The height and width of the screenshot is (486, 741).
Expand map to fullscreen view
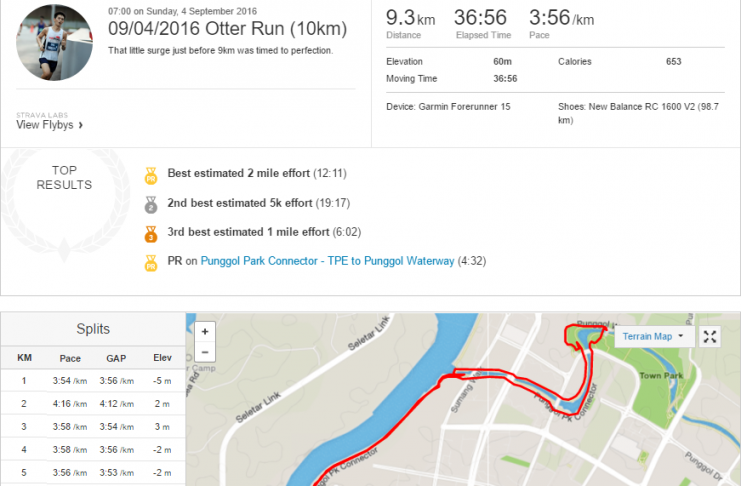(x=710, y=337)
